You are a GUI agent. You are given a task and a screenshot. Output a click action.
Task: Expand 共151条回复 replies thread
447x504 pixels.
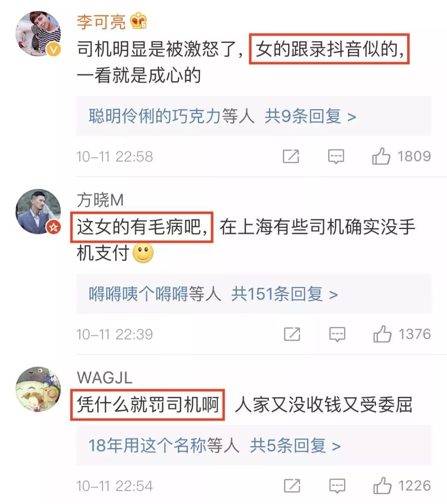285,294
